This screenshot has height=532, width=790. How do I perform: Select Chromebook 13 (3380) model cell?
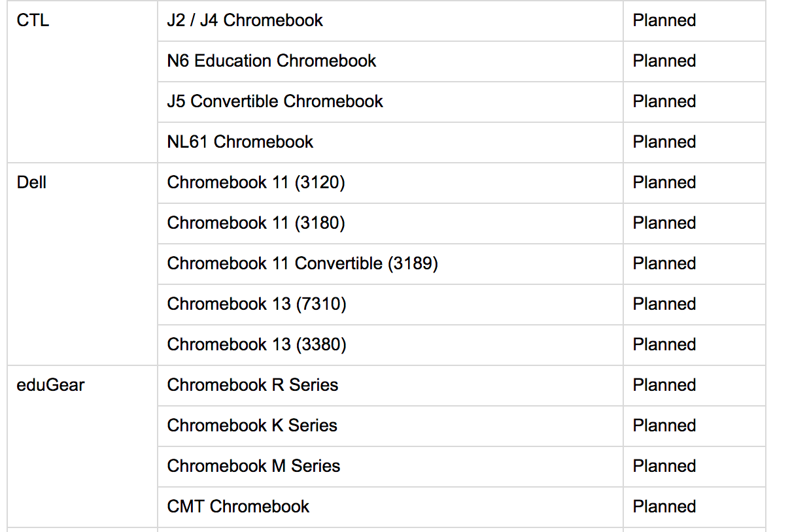tap(256, 344)
